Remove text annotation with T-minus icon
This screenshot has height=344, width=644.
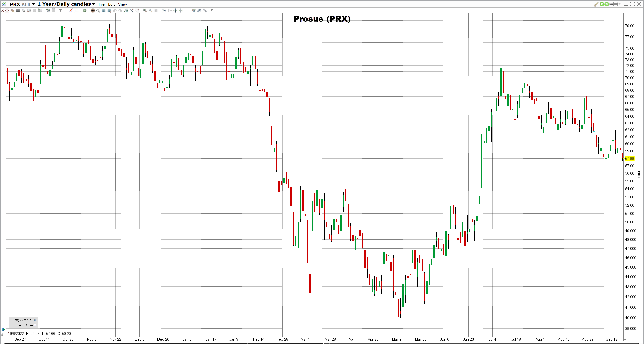click(109, 10)
